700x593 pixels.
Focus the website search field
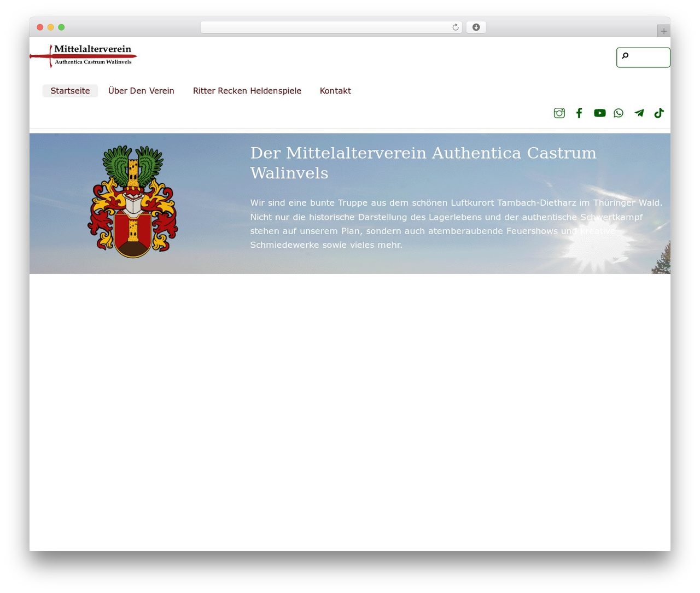pos(643,57)
